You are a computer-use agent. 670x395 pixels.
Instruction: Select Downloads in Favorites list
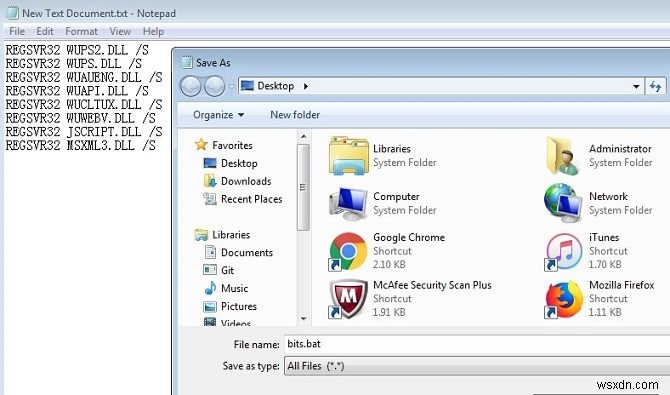[246, 181]
